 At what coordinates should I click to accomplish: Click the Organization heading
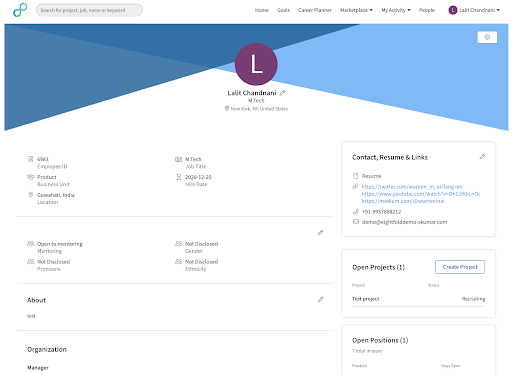(47, 349)
